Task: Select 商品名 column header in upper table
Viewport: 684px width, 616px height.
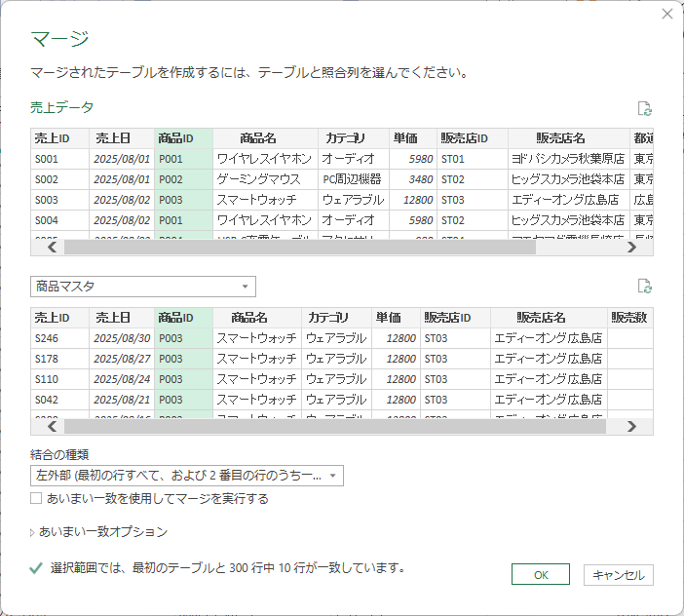Action: (x=257, y=137)
